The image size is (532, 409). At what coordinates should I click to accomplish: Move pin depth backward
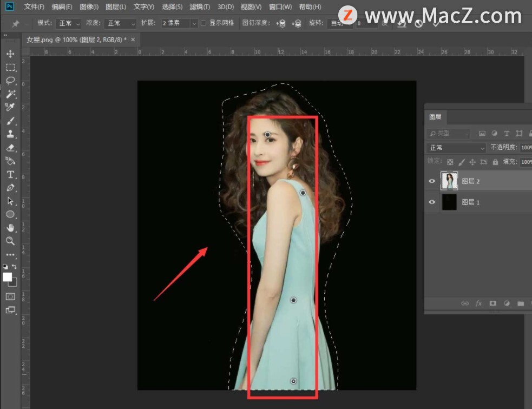(x=297, y=23)
